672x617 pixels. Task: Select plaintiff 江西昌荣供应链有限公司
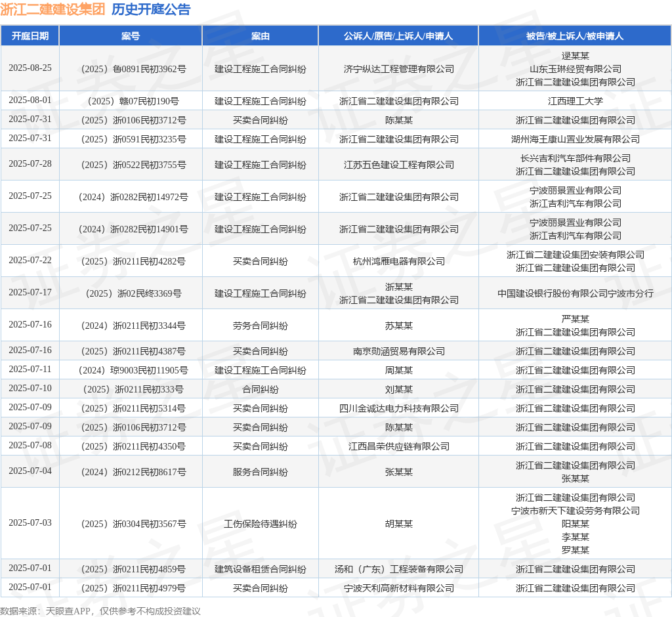tap(398, 446)
